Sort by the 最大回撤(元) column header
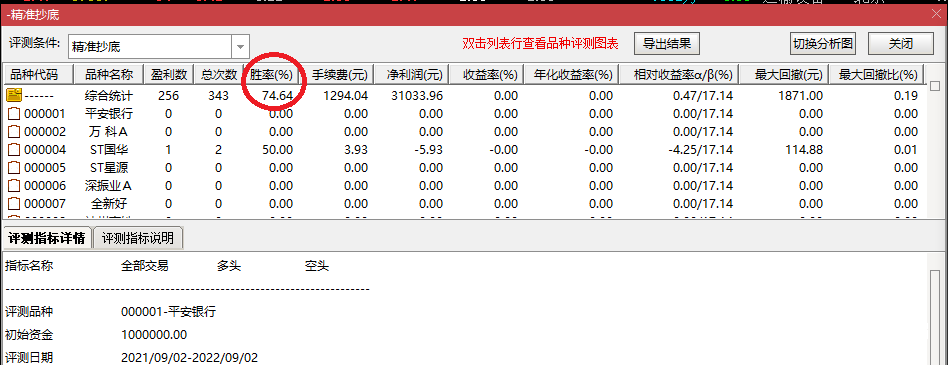This screenshot has width=948, height=365. click(785, 75)
